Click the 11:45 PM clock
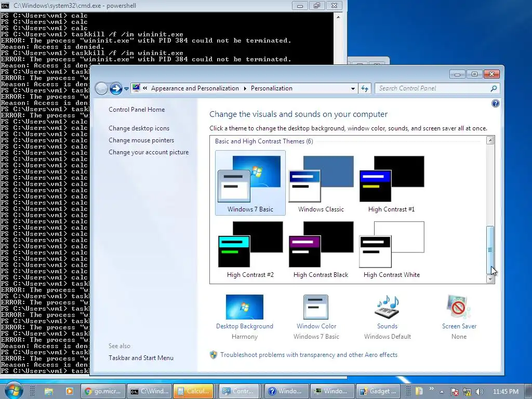The image size is (532, 399). pos(506,392)
